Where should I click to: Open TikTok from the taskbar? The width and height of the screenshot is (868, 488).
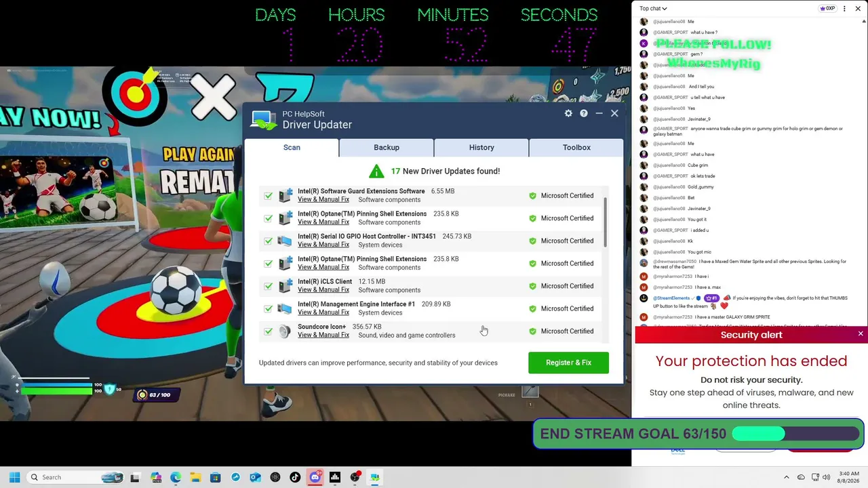295,477
